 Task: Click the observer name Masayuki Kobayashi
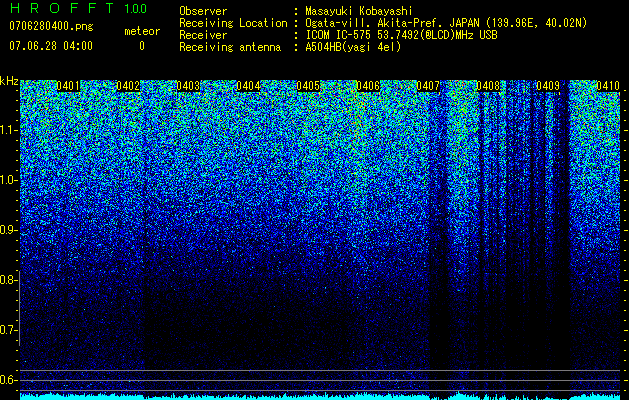point(359,11)
